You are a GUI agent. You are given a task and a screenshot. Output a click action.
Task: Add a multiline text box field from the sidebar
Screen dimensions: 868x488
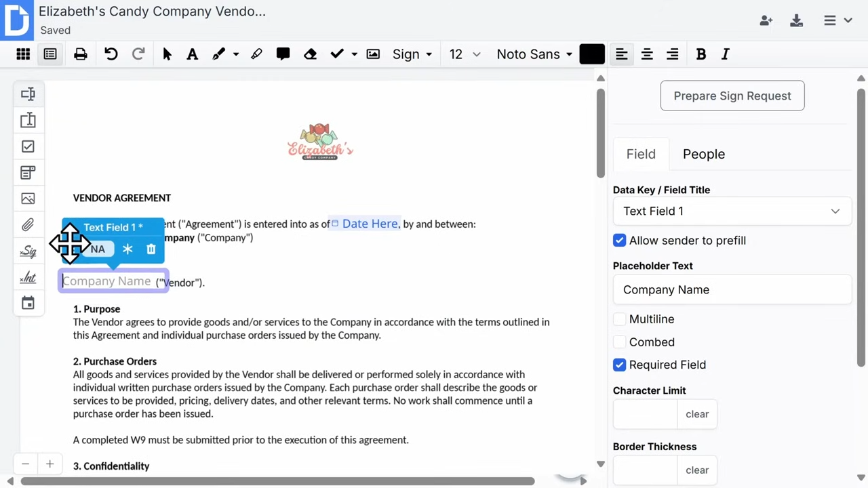click(28, 121)
